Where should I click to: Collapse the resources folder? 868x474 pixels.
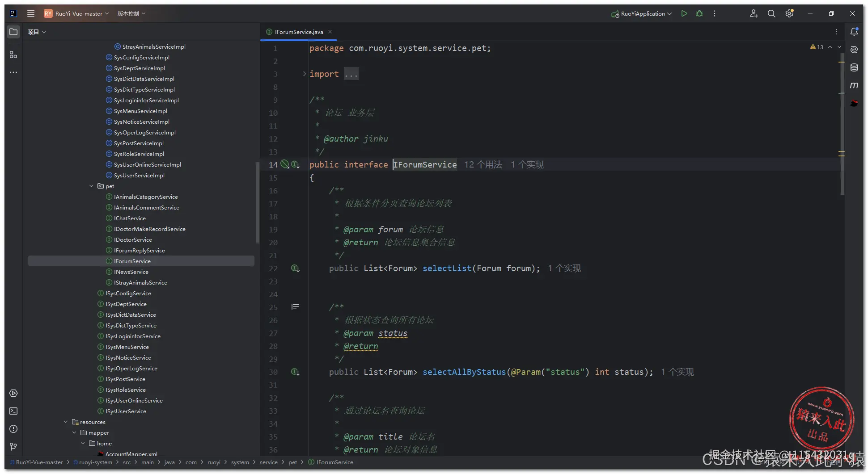tap(66, 422)
